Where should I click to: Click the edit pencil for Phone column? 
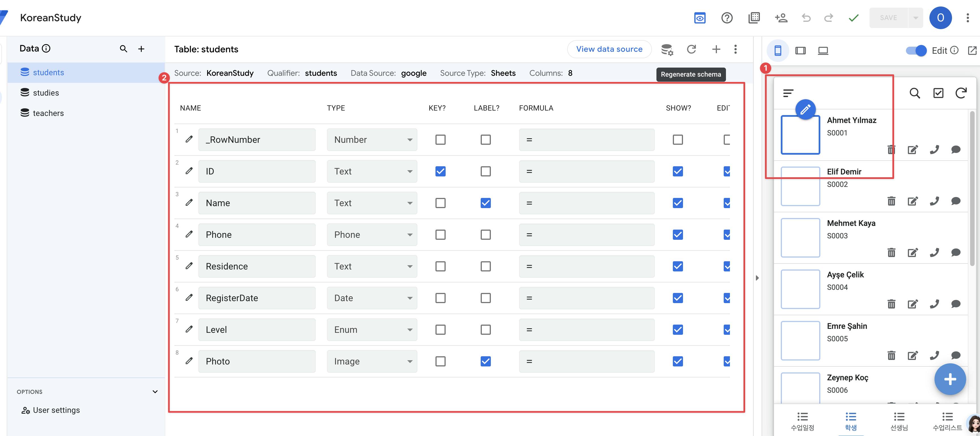(189, 234)
